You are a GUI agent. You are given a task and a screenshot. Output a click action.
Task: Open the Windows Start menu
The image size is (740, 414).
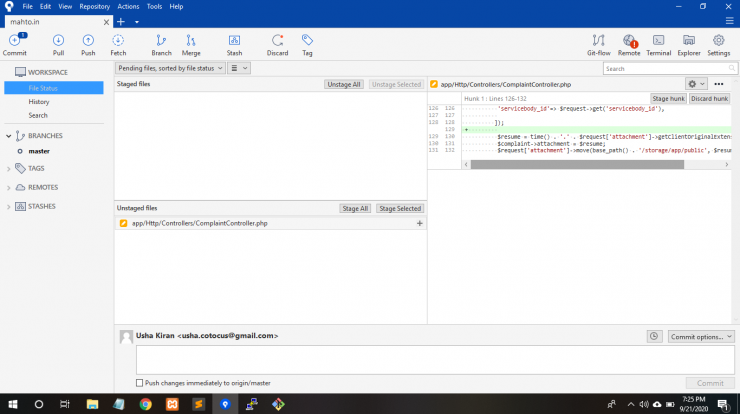tap(13, 404)
